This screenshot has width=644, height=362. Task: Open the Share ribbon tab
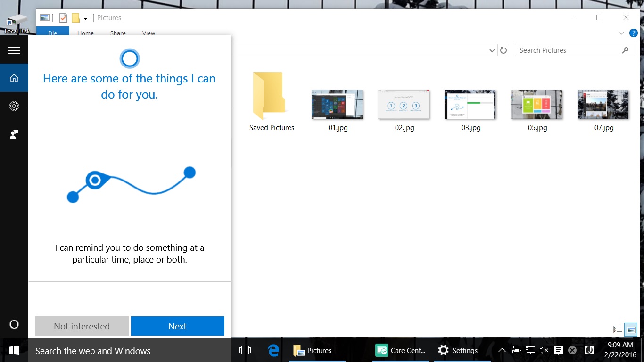[118, 33]
